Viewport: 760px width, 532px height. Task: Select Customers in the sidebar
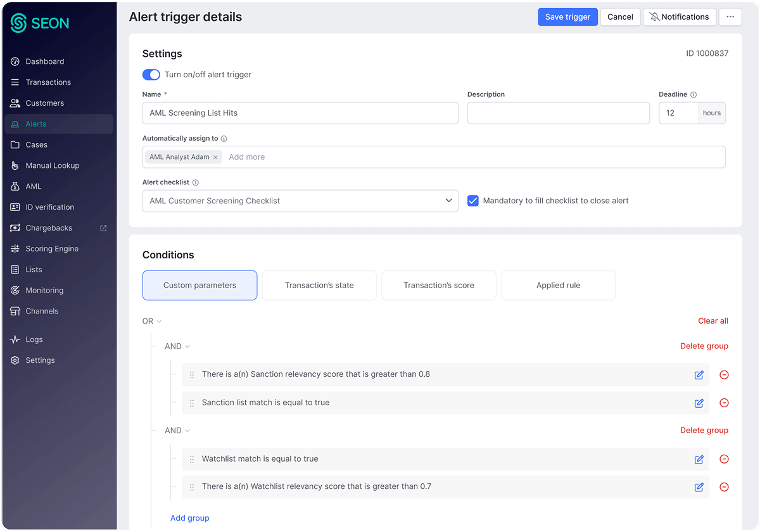(x=44, y=103)
